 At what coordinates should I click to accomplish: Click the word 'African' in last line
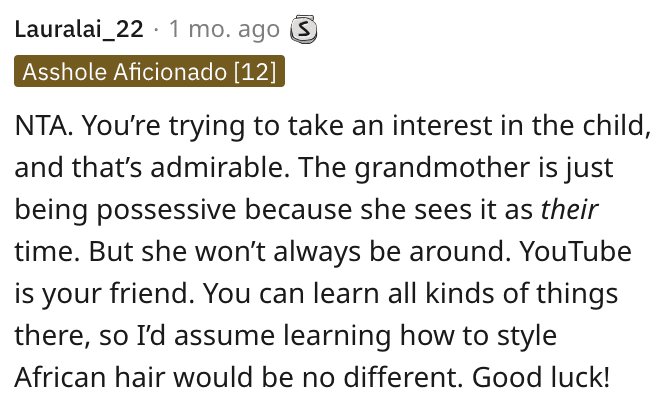[60, 377]
